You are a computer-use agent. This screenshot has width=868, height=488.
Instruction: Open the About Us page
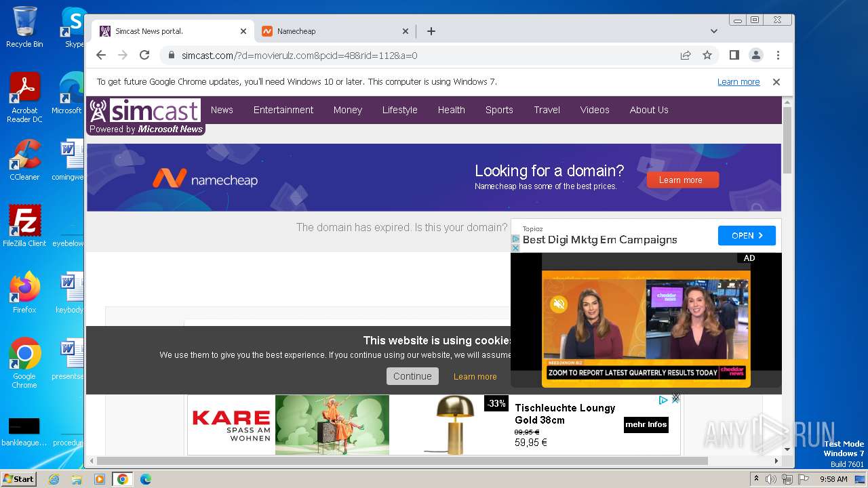649,110
